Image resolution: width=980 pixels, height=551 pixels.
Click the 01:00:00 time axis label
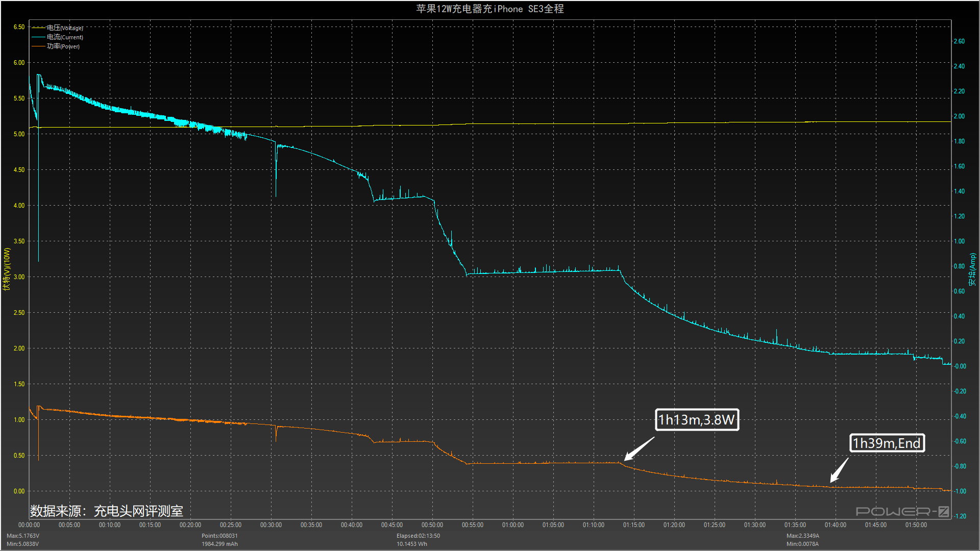pyautogui.click(x=513, y=525)
